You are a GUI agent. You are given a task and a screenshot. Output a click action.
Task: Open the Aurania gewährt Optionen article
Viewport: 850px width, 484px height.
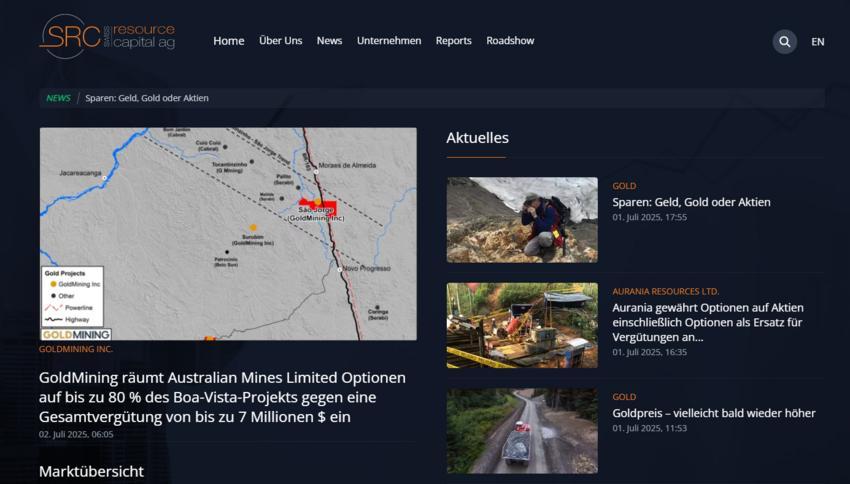click(708, 322)
